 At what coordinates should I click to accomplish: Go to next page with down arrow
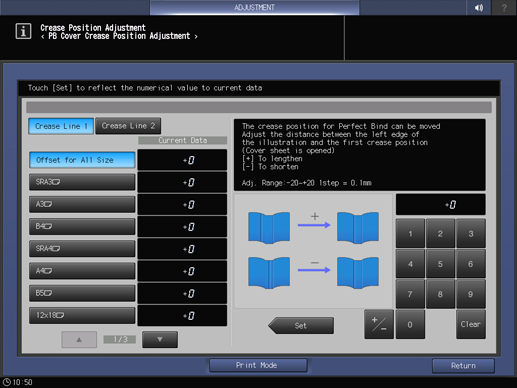click(160, 339)
